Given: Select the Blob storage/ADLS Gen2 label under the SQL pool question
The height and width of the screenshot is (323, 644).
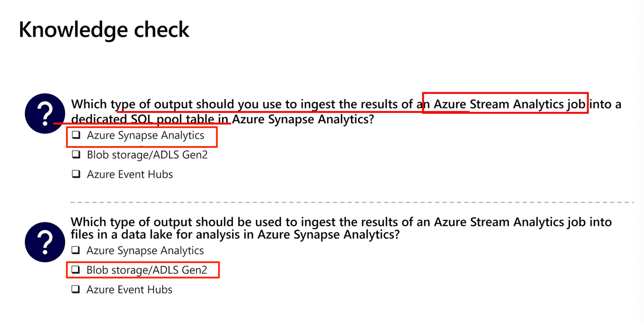Looking at the screenshot, I should pyautogui.click(x=147, y=155).
